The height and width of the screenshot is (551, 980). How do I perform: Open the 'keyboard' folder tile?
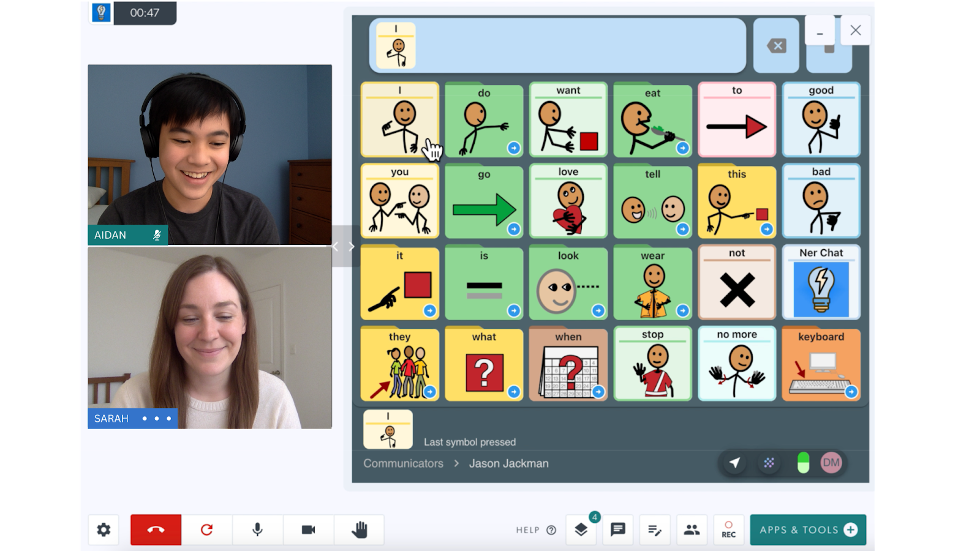point(821,364)
